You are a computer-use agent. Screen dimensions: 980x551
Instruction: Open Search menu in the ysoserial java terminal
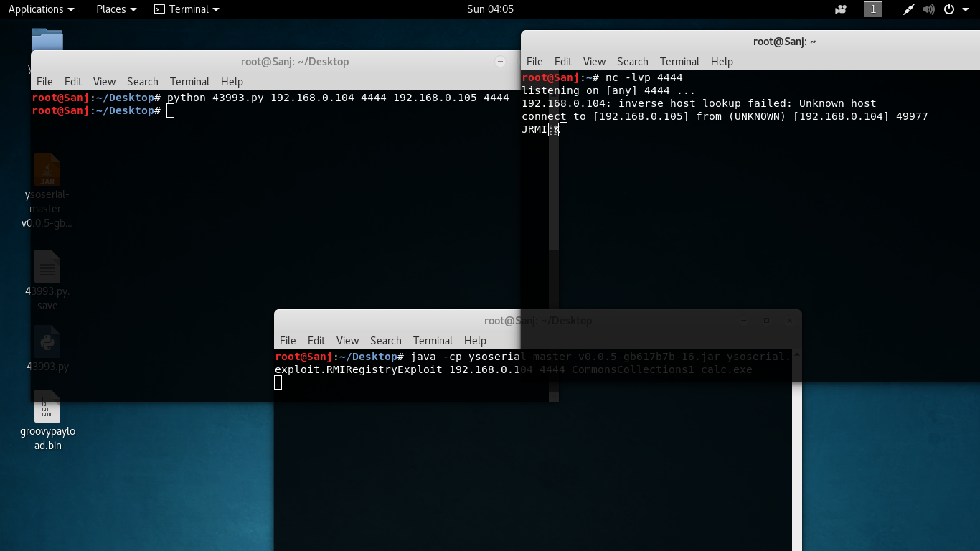(386, 341)
